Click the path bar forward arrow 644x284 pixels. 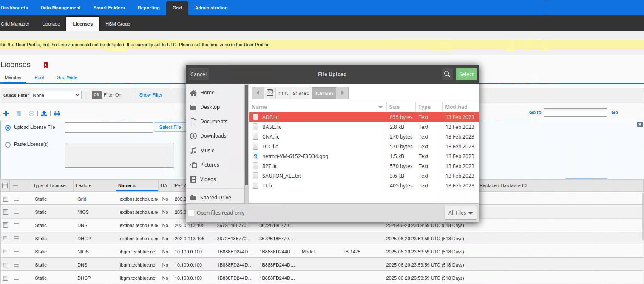[x=343, y=93]
